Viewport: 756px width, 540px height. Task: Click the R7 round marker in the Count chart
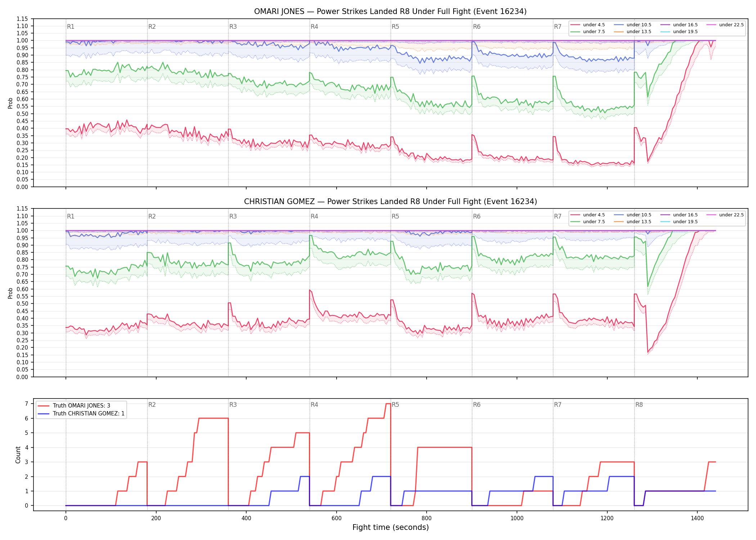click(x=558, y=405)
